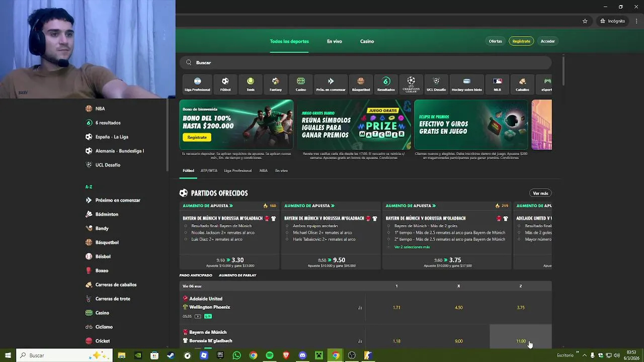Open the Casino category icon in sports row

coord(301,84)
